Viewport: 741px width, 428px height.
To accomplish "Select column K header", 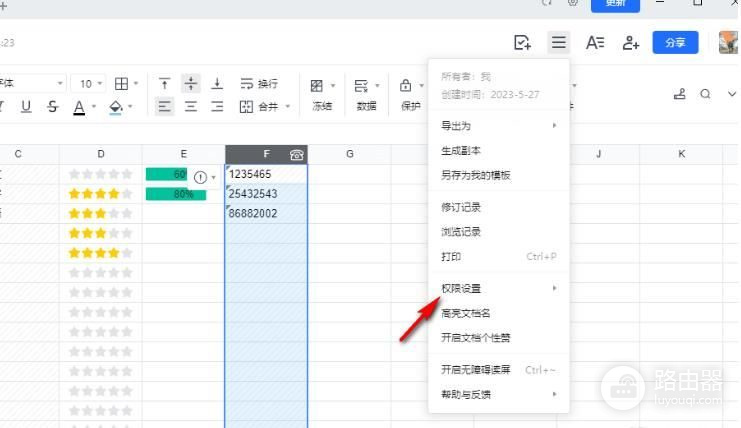I will click(681, 154).
